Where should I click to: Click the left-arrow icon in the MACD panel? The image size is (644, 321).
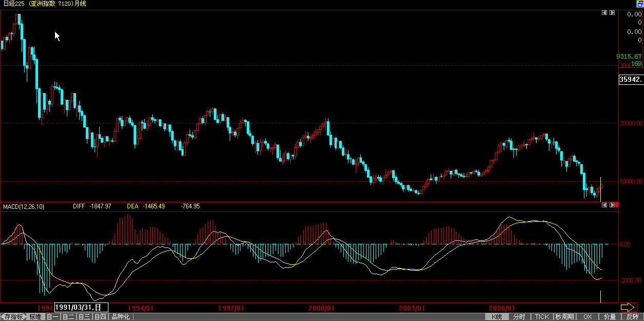604,205
